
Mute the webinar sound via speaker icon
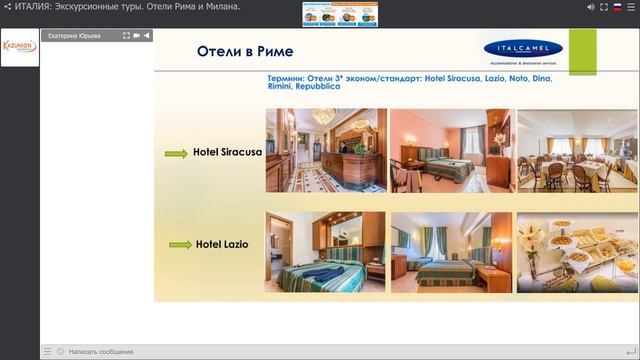pyautogui.click(x=591, y=7)
